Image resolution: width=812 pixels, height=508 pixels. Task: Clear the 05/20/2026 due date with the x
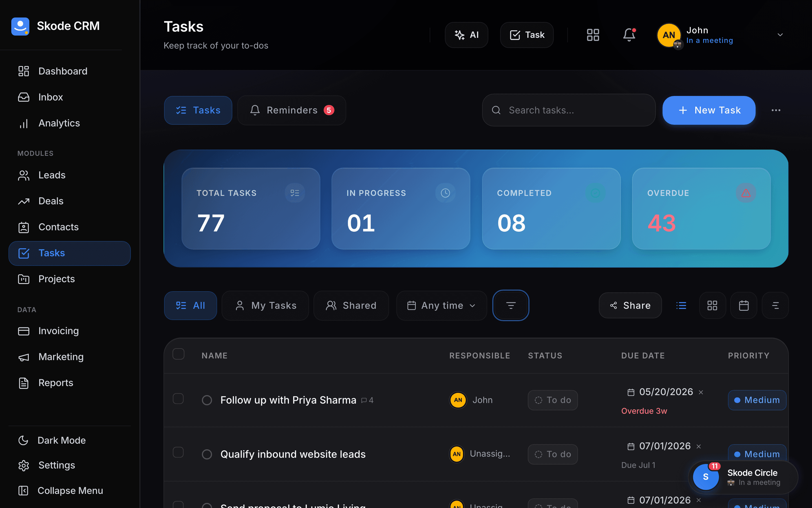[701, 392]
